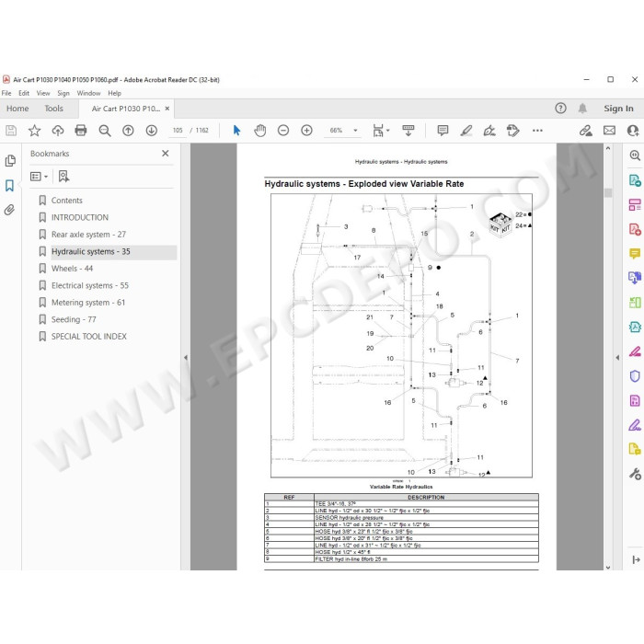Open the Protect shield tool in the right pane
The height and width of the screenshot is (644, 644).
point(635,376)
